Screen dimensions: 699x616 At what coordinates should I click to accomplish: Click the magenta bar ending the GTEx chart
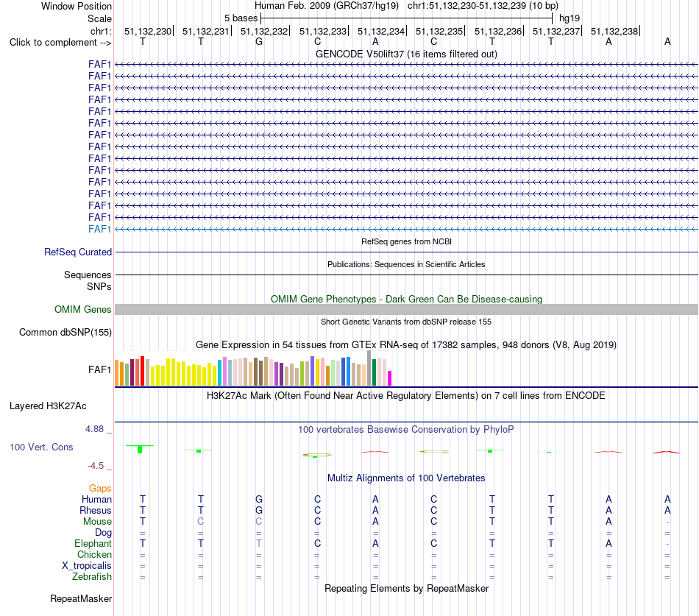point(390,378)
